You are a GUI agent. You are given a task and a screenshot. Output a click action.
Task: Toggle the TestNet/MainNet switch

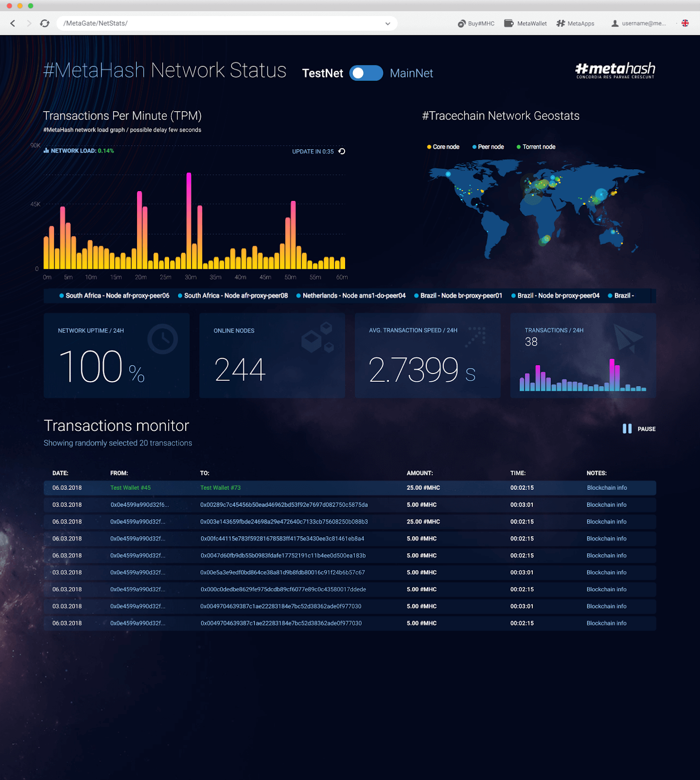click(x=366, y=73)
